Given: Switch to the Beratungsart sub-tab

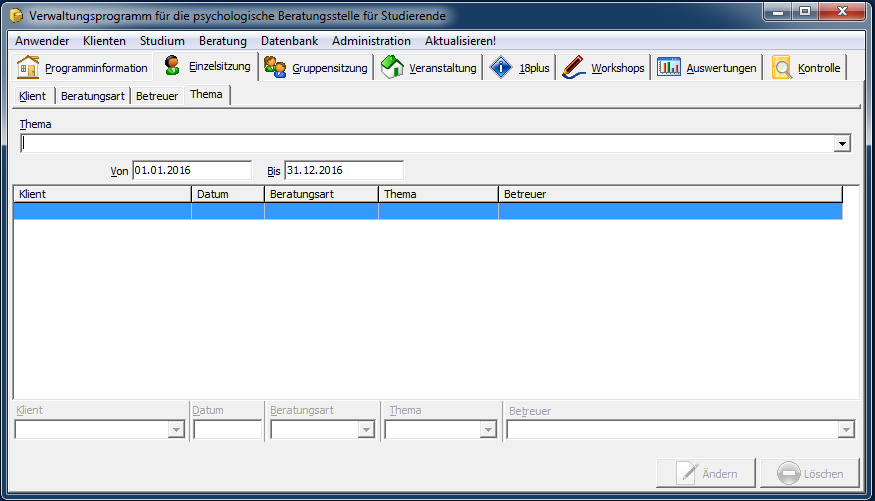Looking at the screenshot, I should coord(93,97).
